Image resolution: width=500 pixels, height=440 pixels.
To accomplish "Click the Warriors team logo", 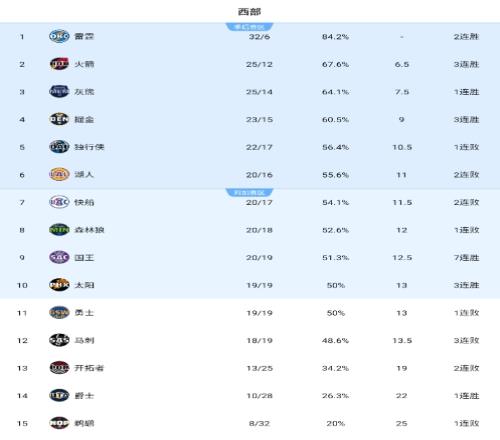I will click(59, 313).
